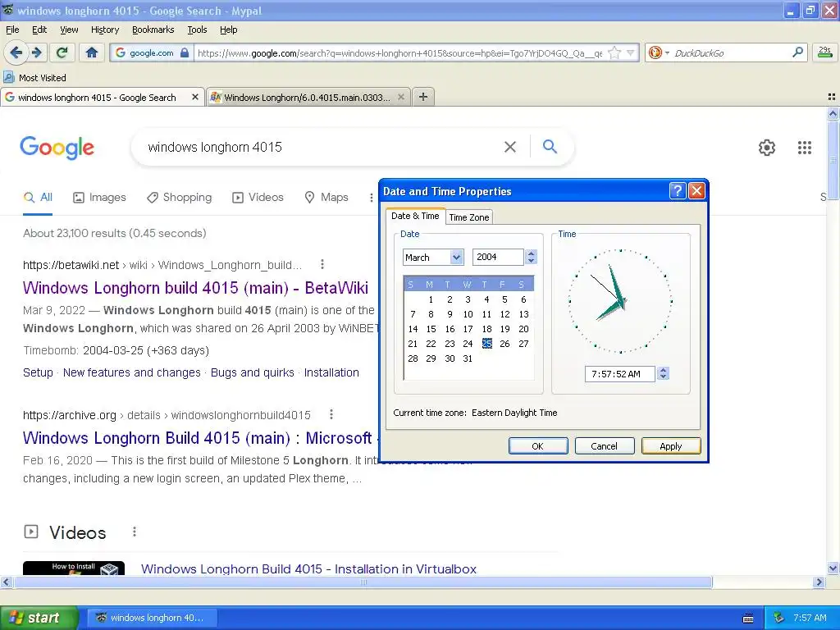
Task: Open a new tab with plus button
Action: (x=423, y=97)
